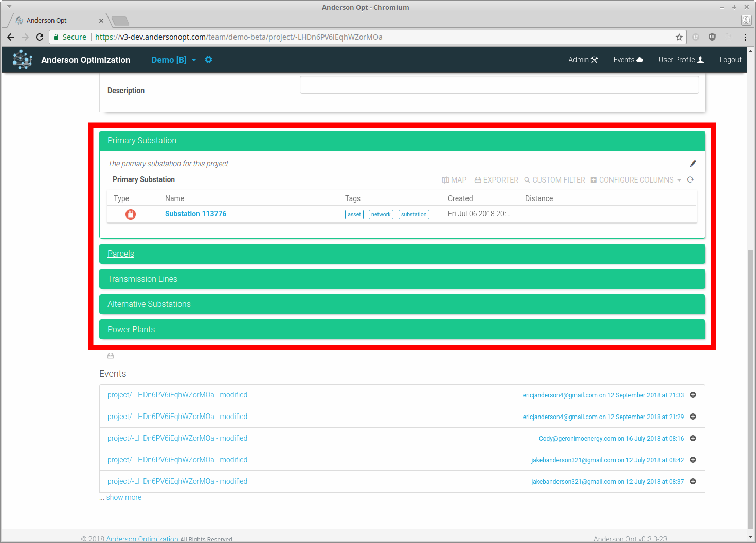Screen dimensions: 756x543
Task: Expand event at 08:42 with plus icon
Action: pyautogui.click(x=693, y=460)
